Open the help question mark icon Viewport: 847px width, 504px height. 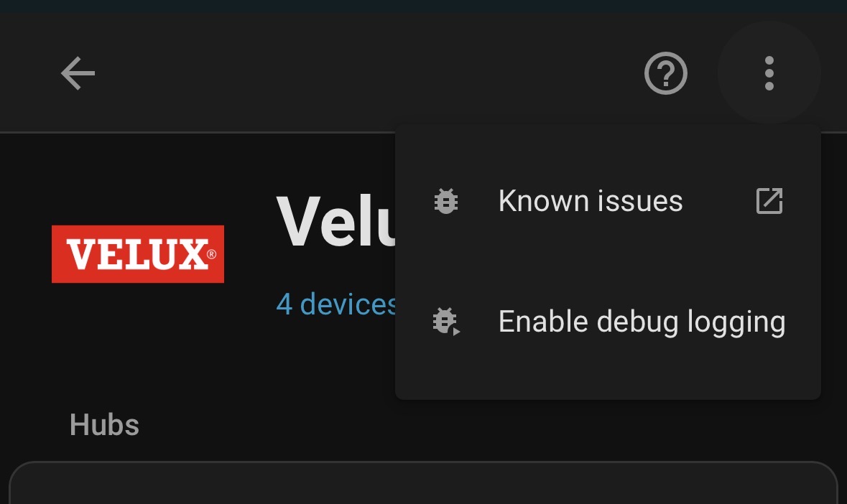666,73
